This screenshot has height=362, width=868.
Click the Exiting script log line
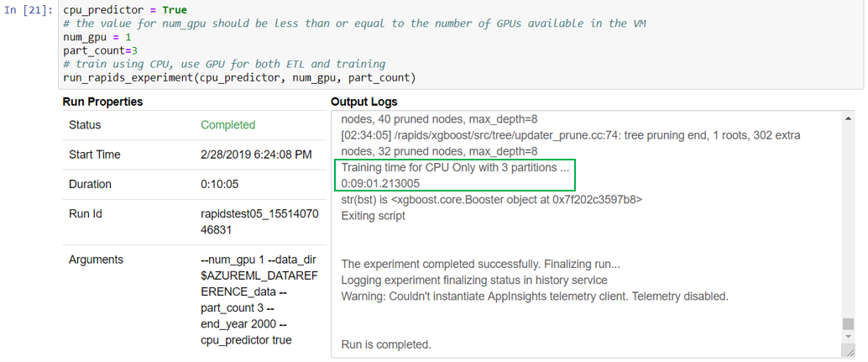(373, 216)
